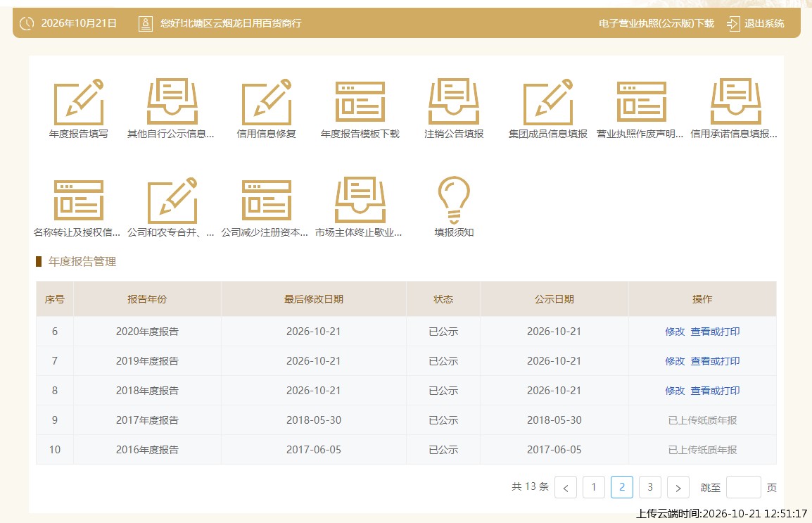
Task: Open the 信用信息修复 icon
Action: (266, 102)
